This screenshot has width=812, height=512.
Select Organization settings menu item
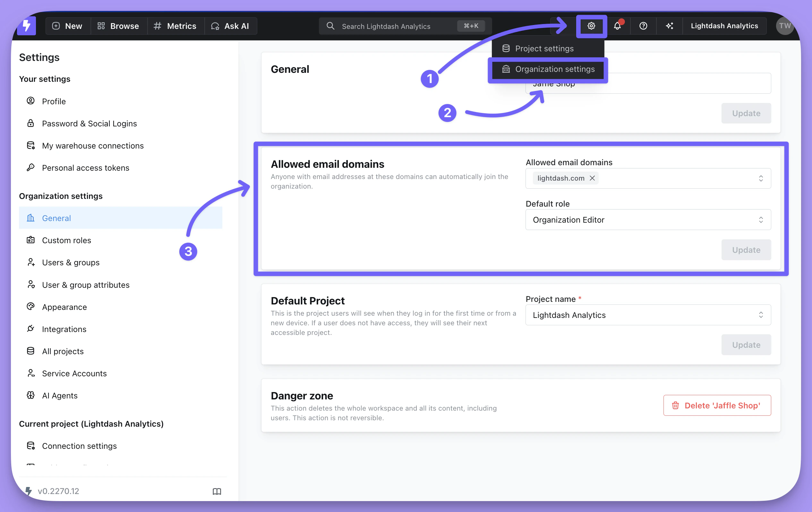click(x=554, y=69)
